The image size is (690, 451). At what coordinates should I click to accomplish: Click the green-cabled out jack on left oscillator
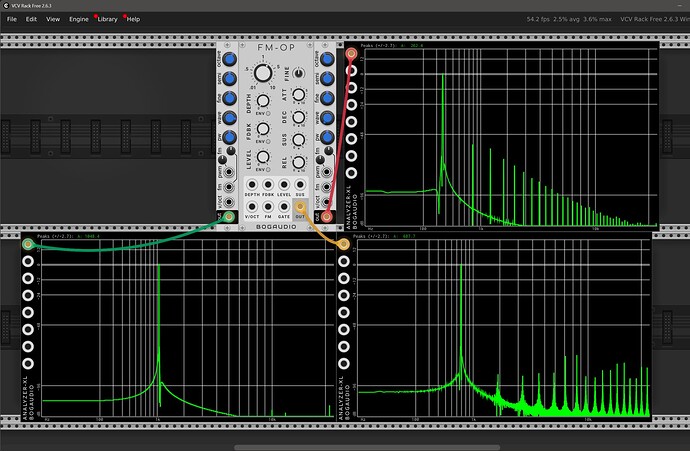point(229,216)
